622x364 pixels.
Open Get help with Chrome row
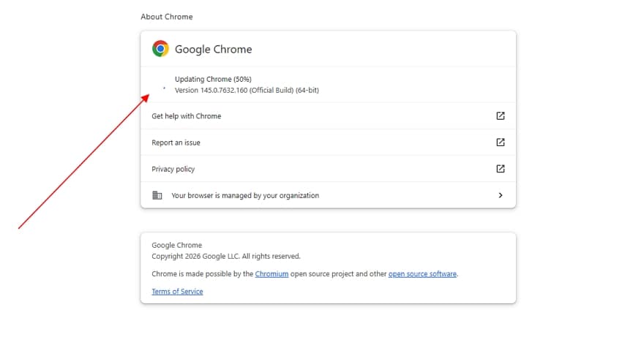pyautogui.click(x=328, y=115)
